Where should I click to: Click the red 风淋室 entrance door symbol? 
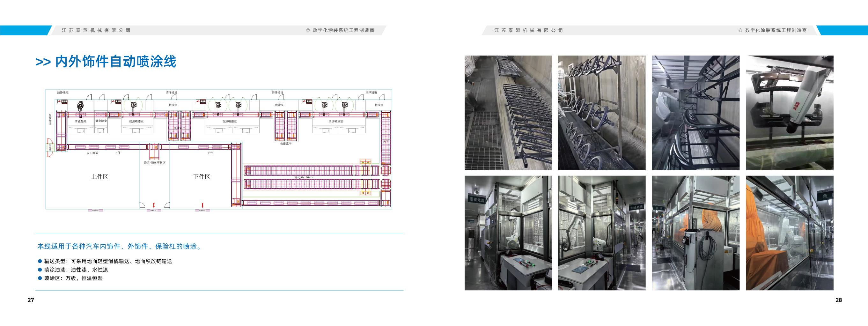[49, 148]
